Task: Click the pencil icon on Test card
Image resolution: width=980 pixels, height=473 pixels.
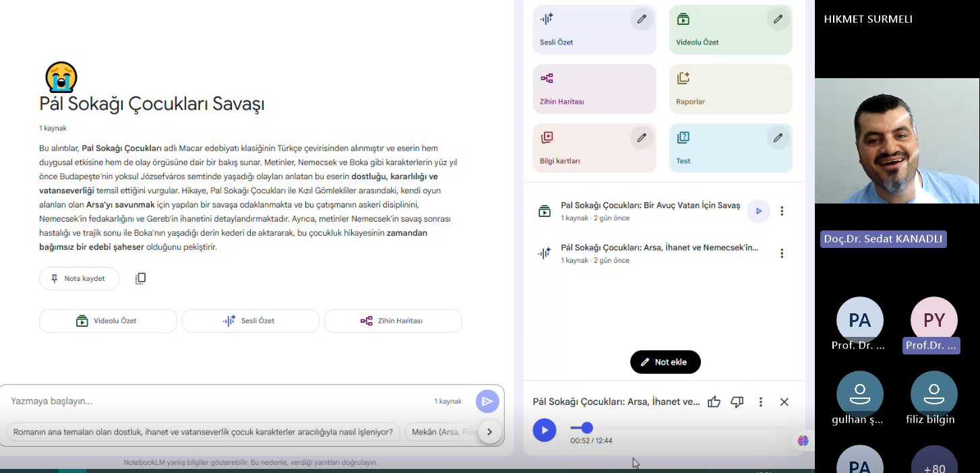Action: click(778, 138)
